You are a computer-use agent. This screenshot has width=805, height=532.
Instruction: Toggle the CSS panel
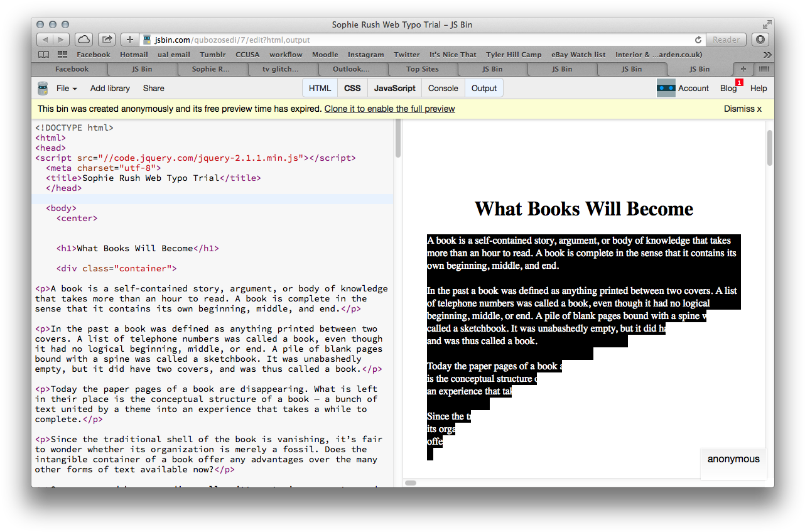352,89
